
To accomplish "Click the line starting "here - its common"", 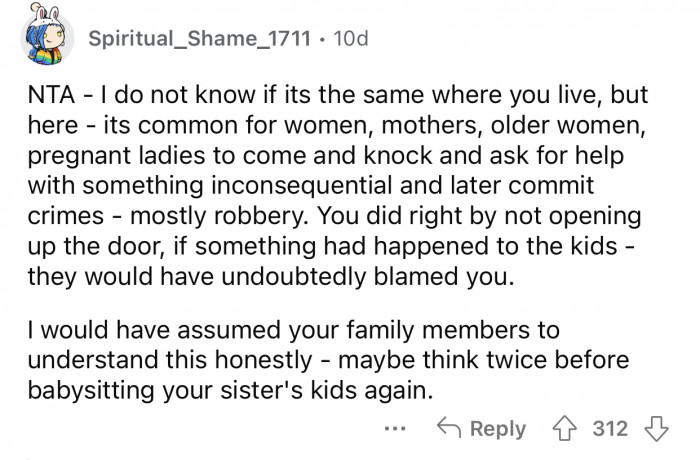I will pyautogui.click(x=337, y=125).
